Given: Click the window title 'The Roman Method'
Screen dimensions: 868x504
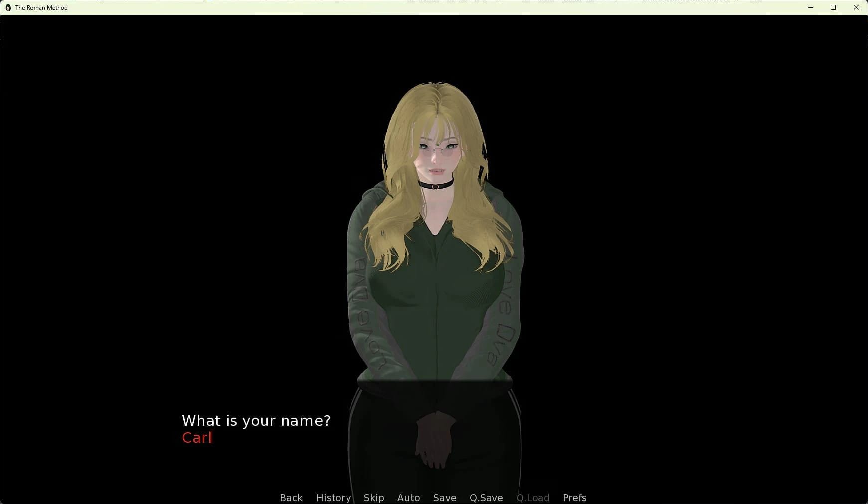Looking at the screenshot, I should pos(41,8).
